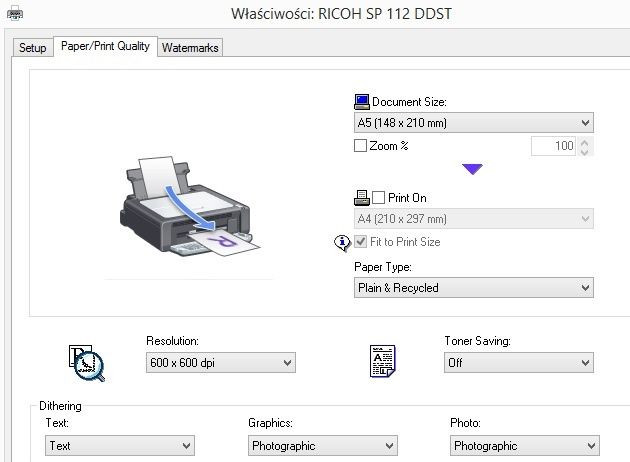Click the window title Właściwości: RICOH SP 112 DDST
Screen dimensions: 630x462
(341, 14)
